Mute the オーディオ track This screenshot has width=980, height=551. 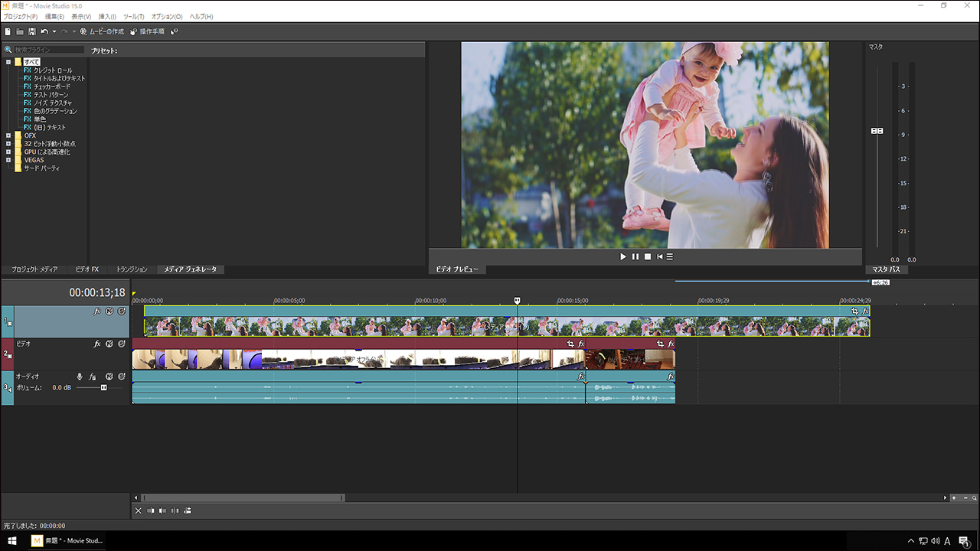coord(109,377)
